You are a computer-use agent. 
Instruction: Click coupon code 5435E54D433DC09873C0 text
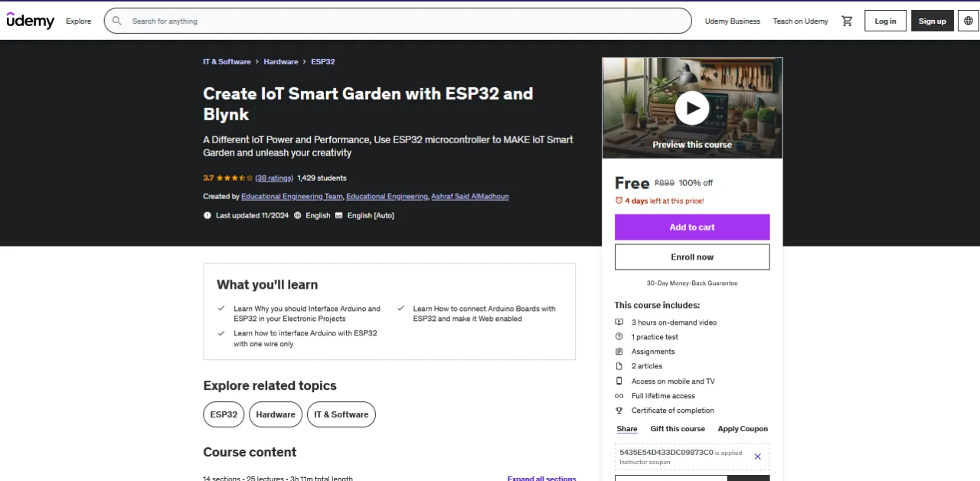coord(666,452)
